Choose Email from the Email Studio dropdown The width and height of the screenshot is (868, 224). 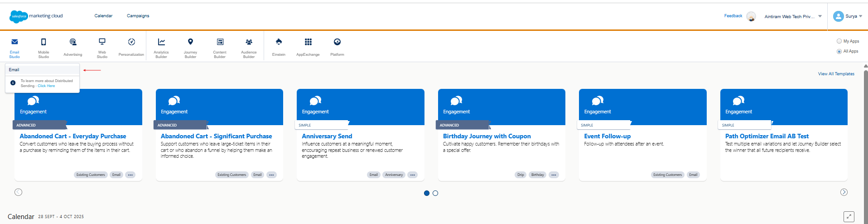tap(14, 70)
